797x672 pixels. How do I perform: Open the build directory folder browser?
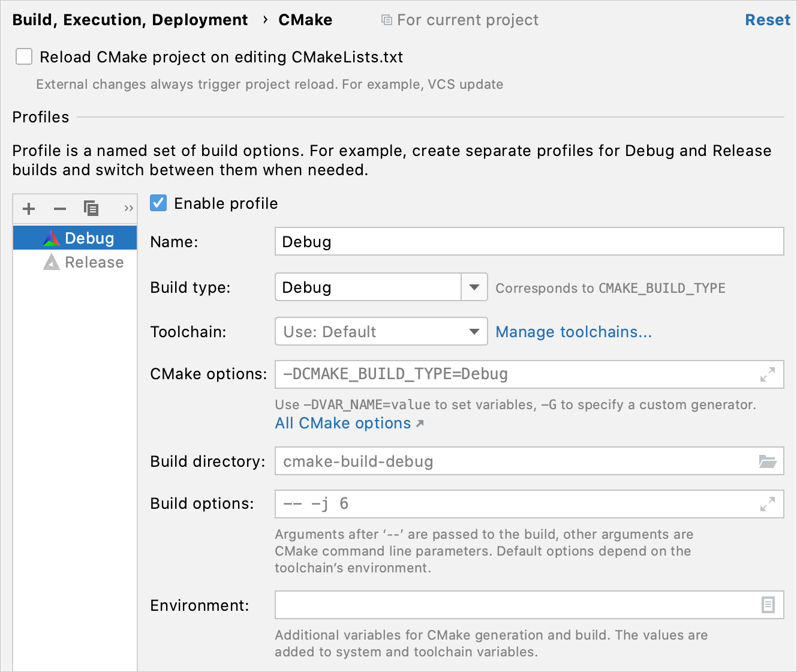pos(767,461)
